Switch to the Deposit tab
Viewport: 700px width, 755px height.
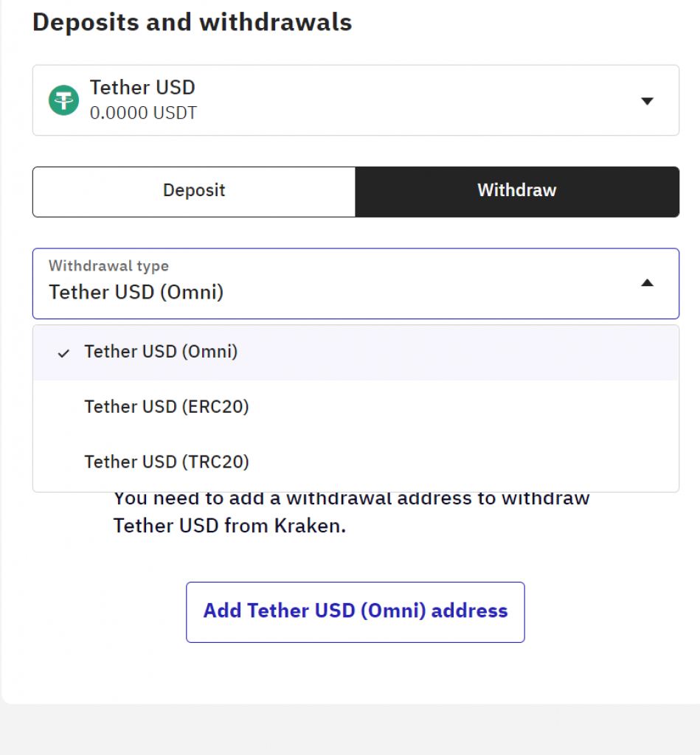pyautogui.click(x=194, y=192)
